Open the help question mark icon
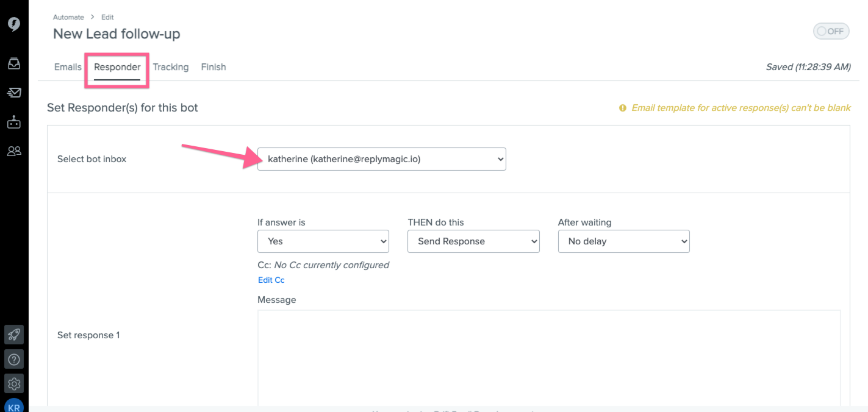Screen dimensions: 868x412 click(14, 359)
